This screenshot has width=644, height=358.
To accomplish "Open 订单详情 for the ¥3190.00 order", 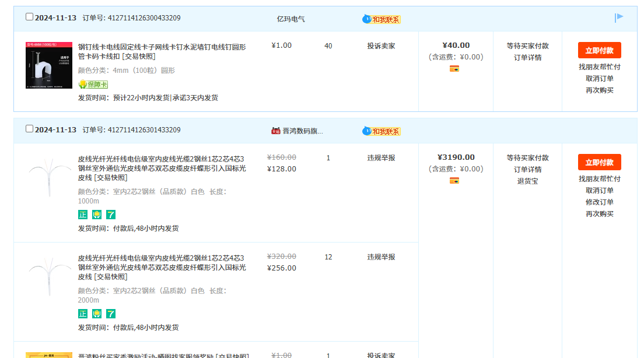I will click(527, 169).
